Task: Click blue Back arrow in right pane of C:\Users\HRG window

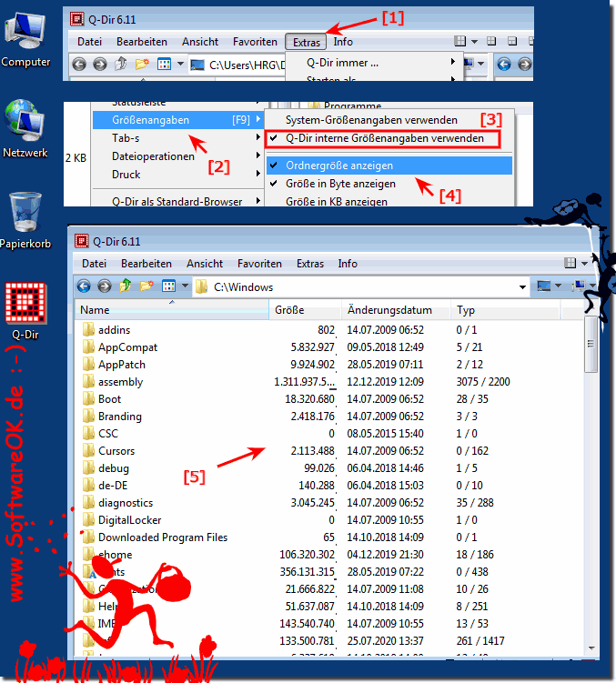Action: pos(504,65)
